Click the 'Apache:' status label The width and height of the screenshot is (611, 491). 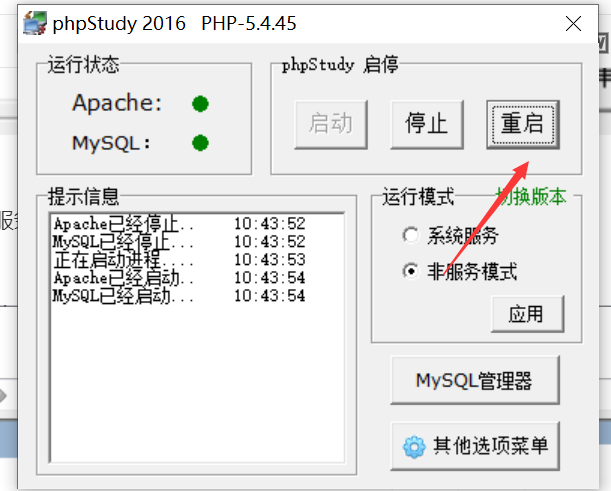(117, 103)
